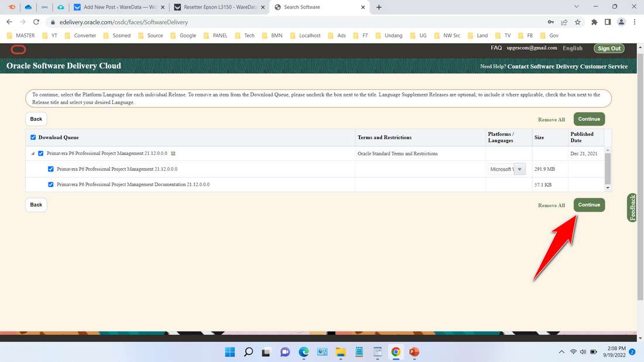This screenshot has height=362, width=644.
Task: Toggle the Primavera P6 Professional Project Management 21.12.0.0.0 checkbox
Action: click(50, 169)
